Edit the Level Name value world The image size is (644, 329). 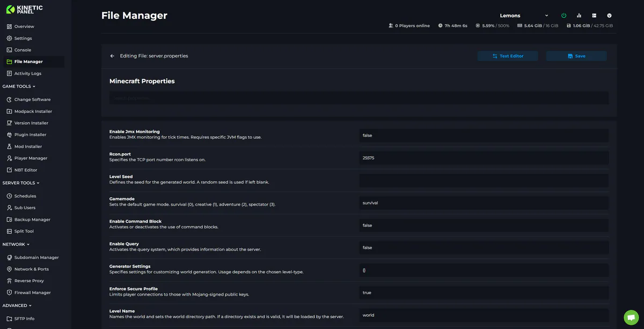coord(484,315)
